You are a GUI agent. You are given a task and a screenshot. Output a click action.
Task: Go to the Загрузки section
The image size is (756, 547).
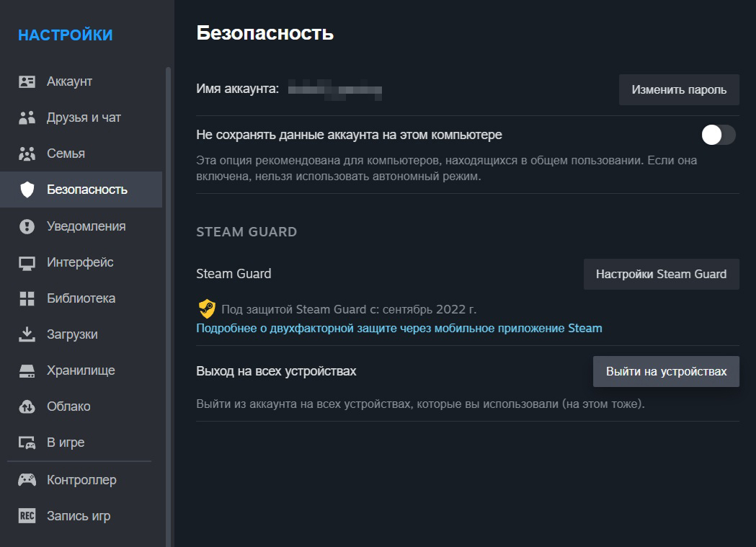tap(81, 334)
